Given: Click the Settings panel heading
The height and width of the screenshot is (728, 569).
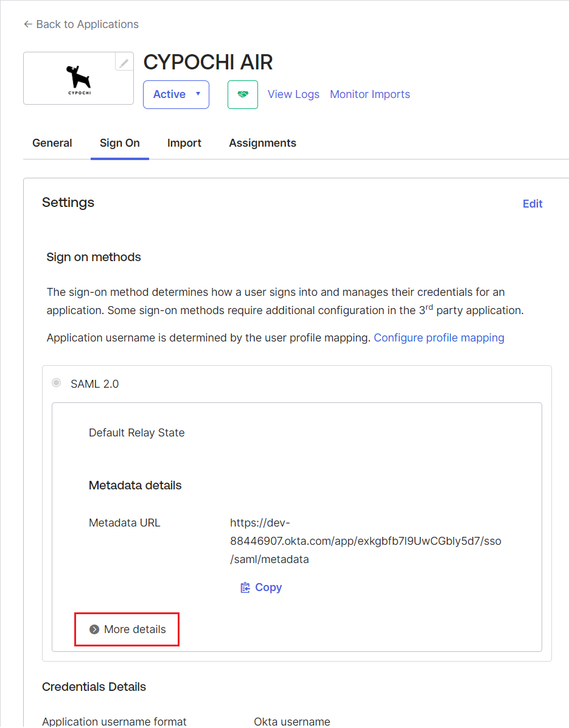Looking at the screenshot, I should pyautogui.click(x=68, y=203).
